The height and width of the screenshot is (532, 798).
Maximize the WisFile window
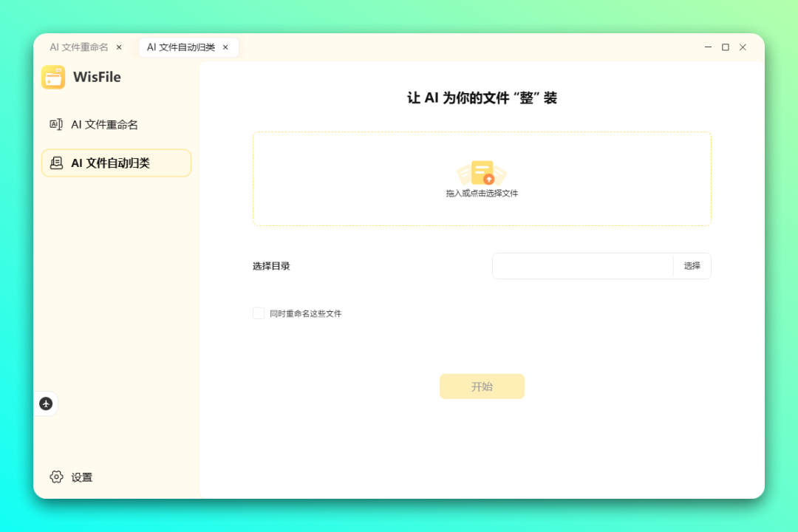point(726,47)
